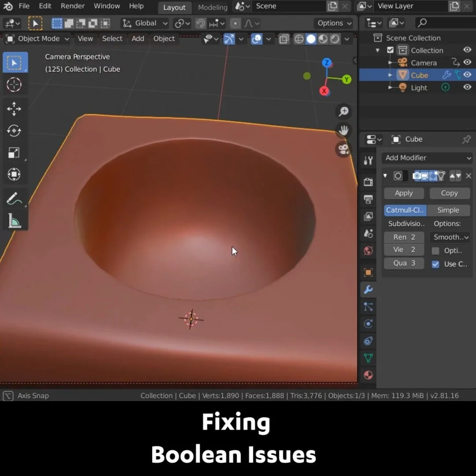The height and width of the screenshot is (476, 476).
Task: Open the transform orientation Global dropdown
Action: click(x=145, y=23)
